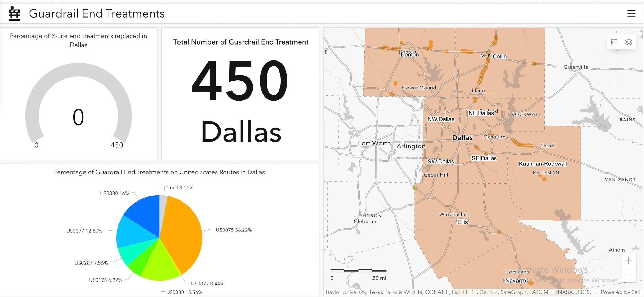Click the green point near Cedar Hill
The image size is (644, 297).
coord(415,188)
